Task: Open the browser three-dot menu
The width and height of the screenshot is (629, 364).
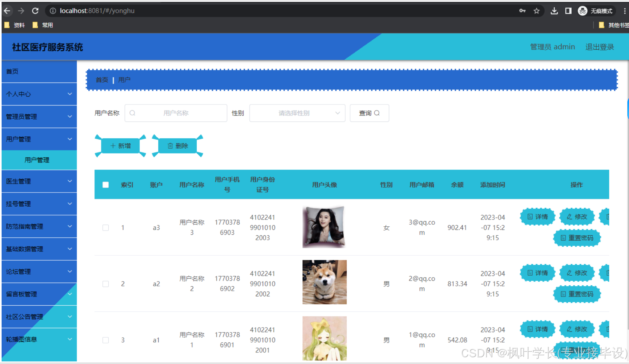Action: tap(624, 11)
